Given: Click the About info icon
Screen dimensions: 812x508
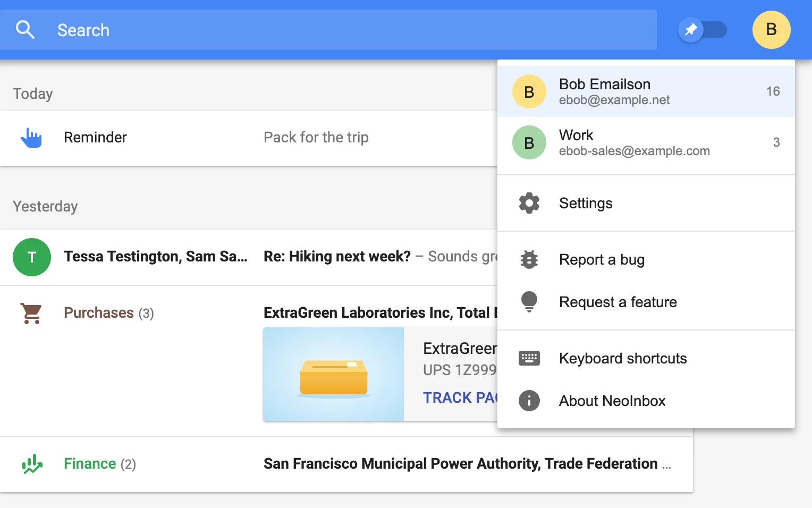Looking at the screenshot, I should point(529,401).
